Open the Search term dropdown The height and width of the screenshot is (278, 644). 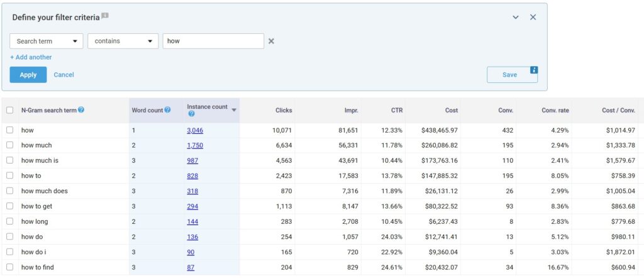[x=47, y=41]
